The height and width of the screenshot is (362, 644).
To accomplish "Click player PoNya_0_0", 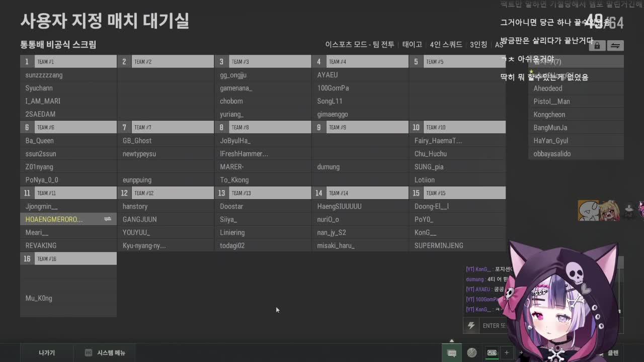I will point(42,180).
